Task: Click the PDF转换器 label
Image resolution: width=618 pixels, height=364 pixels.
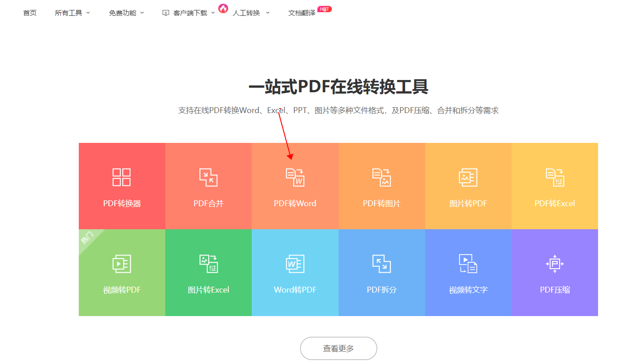Action: (122, 203)
